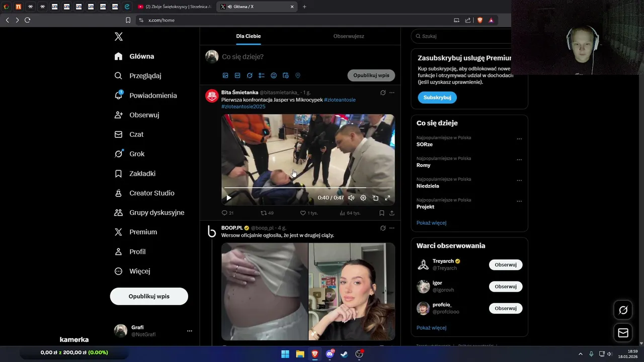Open Zakładki bookmarks

[135, 173]
